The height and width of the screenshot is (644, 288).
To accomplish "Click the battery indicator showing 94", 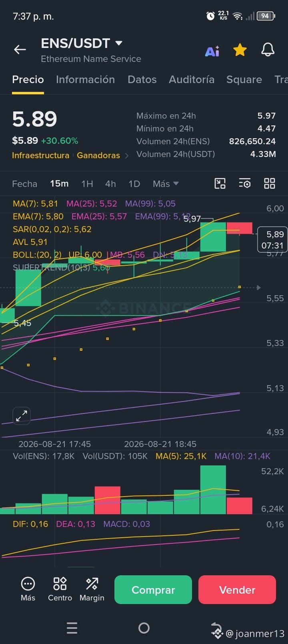I will [x=266, y=16].
